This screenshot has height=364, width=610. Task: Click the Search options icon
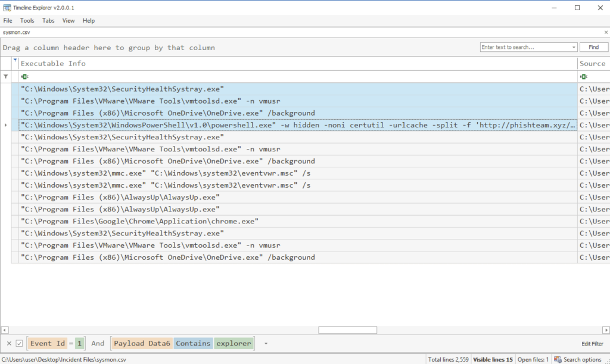[558, 360]
